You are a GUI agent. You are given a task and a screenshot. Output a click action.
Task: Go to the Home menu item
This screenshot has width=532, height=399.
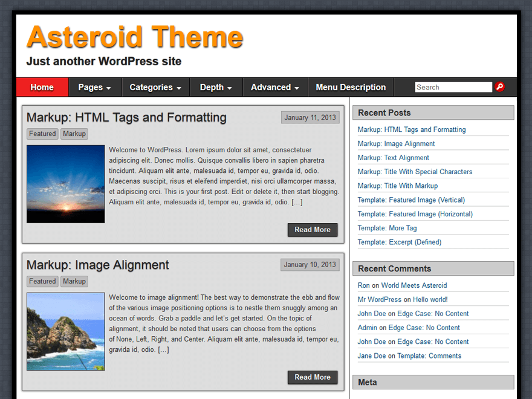pyautogui.click(x=42, y=87)
